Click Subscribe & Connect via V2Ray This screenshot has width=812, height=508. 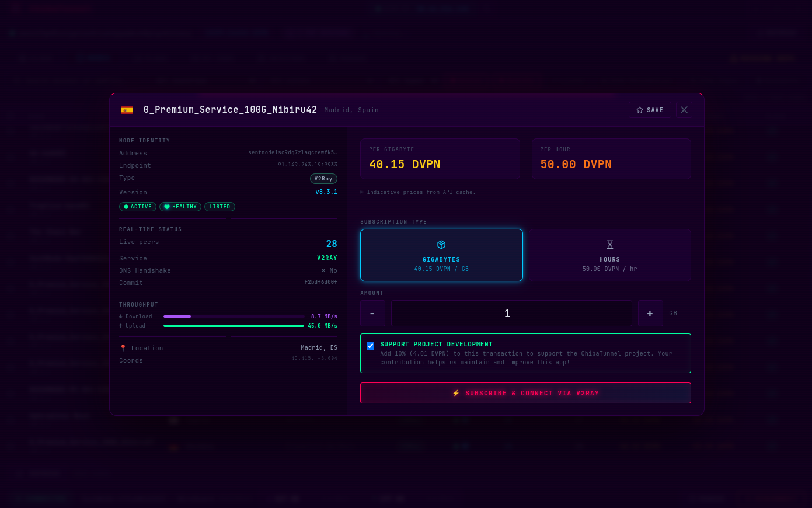(x=525, y=393)
